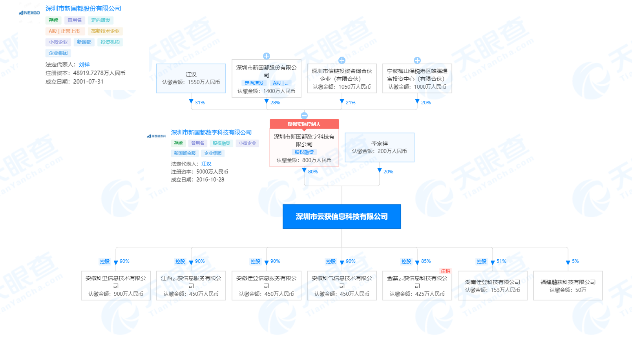
Task: Click the 注销 badge on 金寨云获 node
Action: point(445,271)
